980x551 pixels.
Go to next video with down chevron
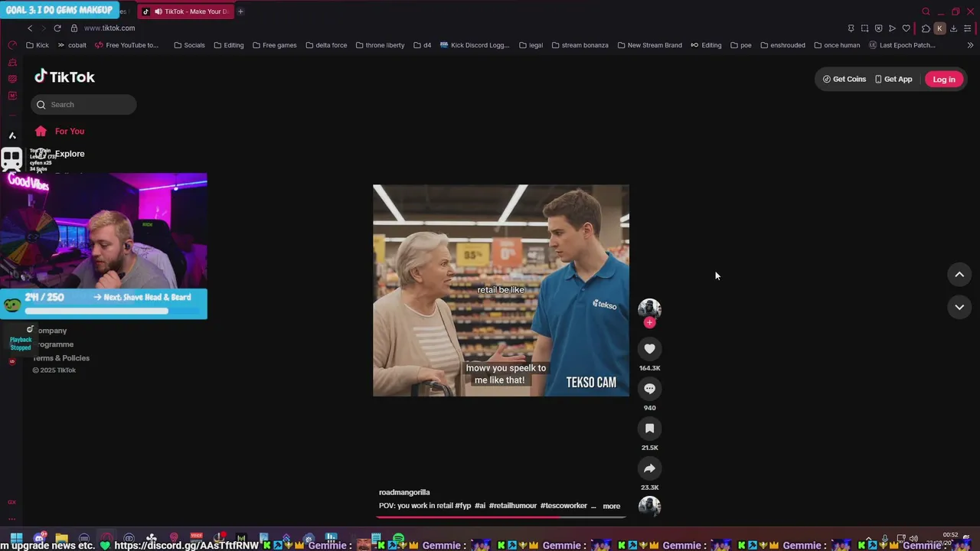point(959,307)
